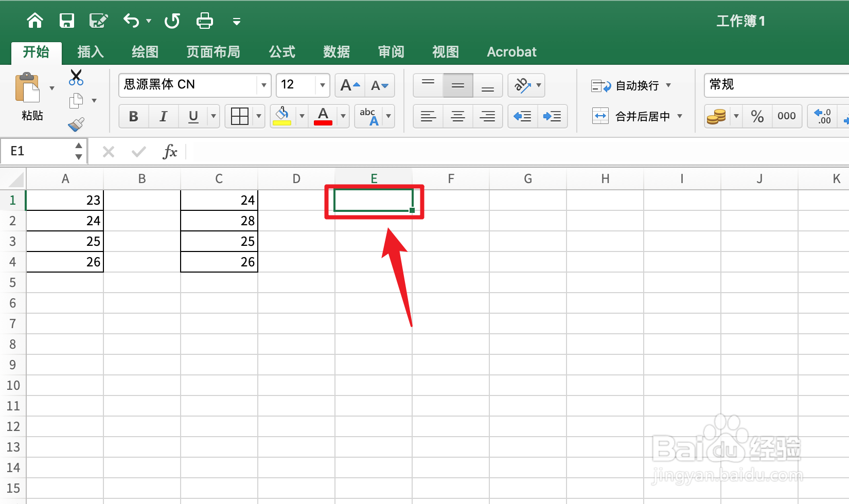849x504 pixels.
Task: Apply comma style 000
Action: tap(787, 116)
